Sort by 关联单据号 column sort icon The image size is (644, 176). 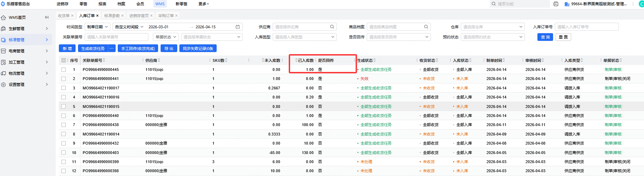[x=104, y=60]
